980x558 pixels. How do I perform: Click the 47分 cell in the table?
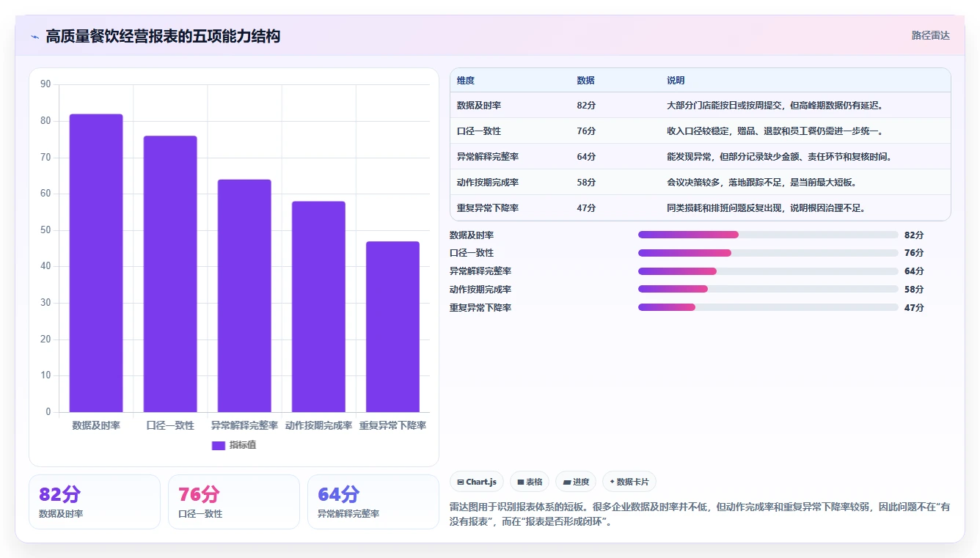pyautogui.click(x=586, y=208)
